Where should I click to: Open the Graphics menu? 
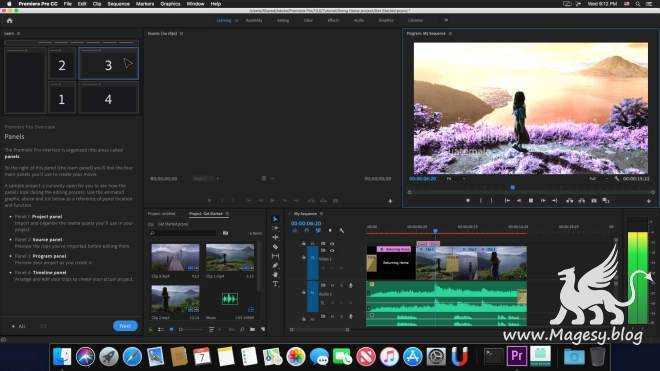[170, 4]
